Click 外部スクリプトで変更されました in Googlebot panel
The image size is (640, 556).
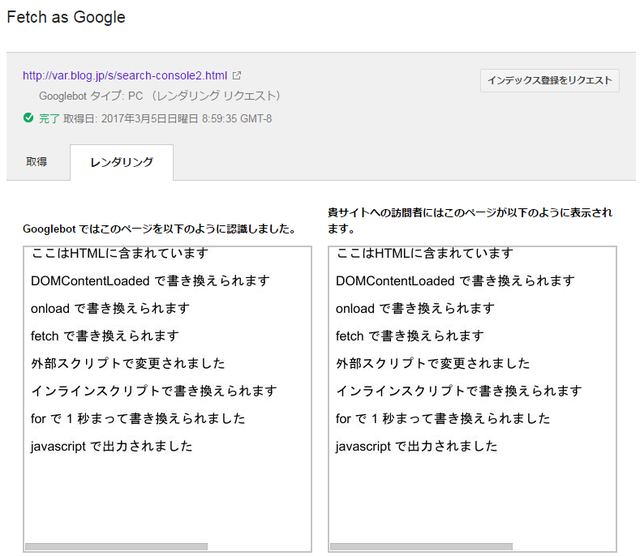point(128,363)
